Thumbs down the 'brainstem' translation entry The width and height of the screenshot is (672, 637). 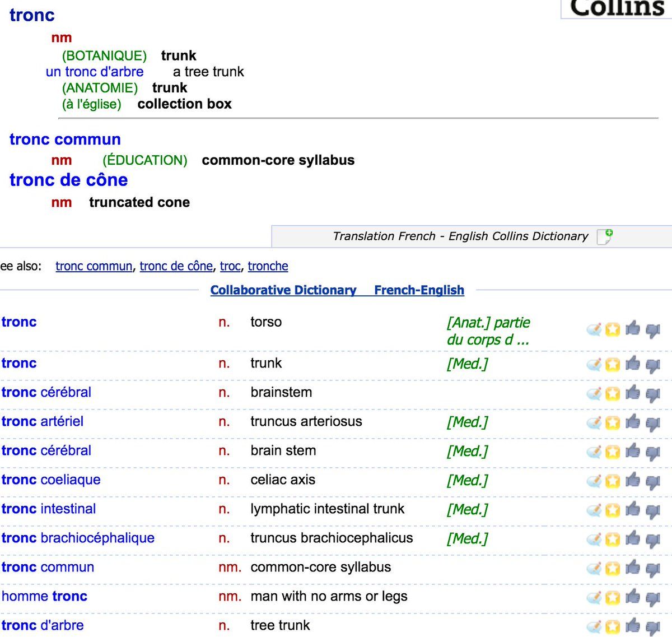[653, 393]
